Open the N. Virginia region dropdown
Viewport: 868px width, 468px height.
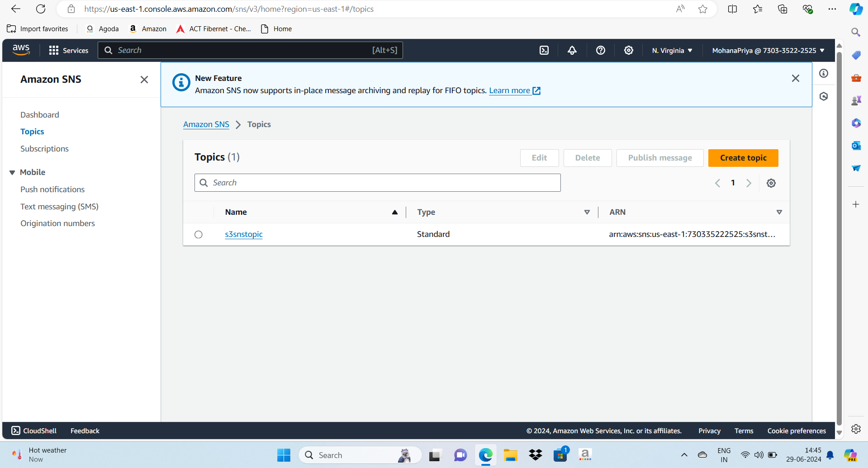[x=672, y=51]
